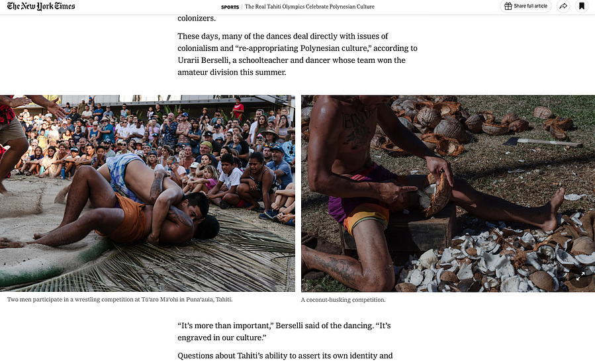Screen dimensions: 595x364
Task: Click the quote "It's more than important"
Action: 284,332
